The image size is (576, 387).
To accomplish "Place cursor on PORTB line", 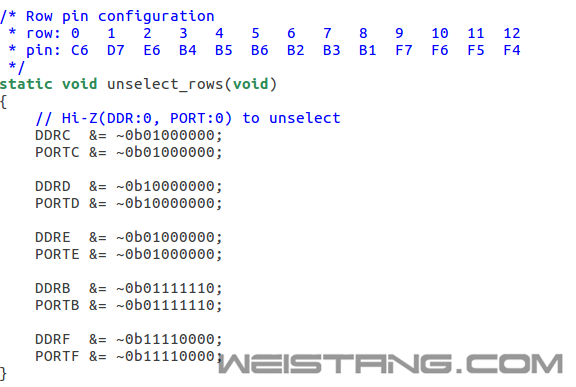I will click(x=129, y=305).
